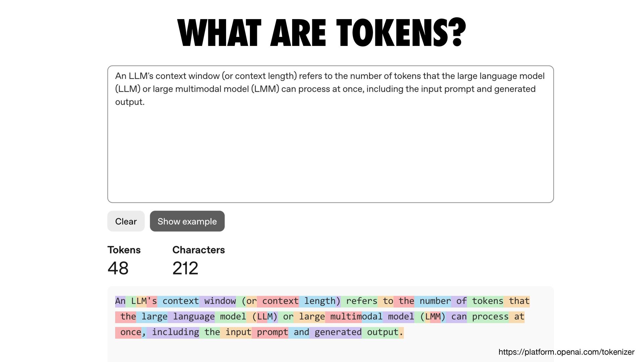Click the purple 'window' token
This screenshot has height=362, width=644.
217,301
